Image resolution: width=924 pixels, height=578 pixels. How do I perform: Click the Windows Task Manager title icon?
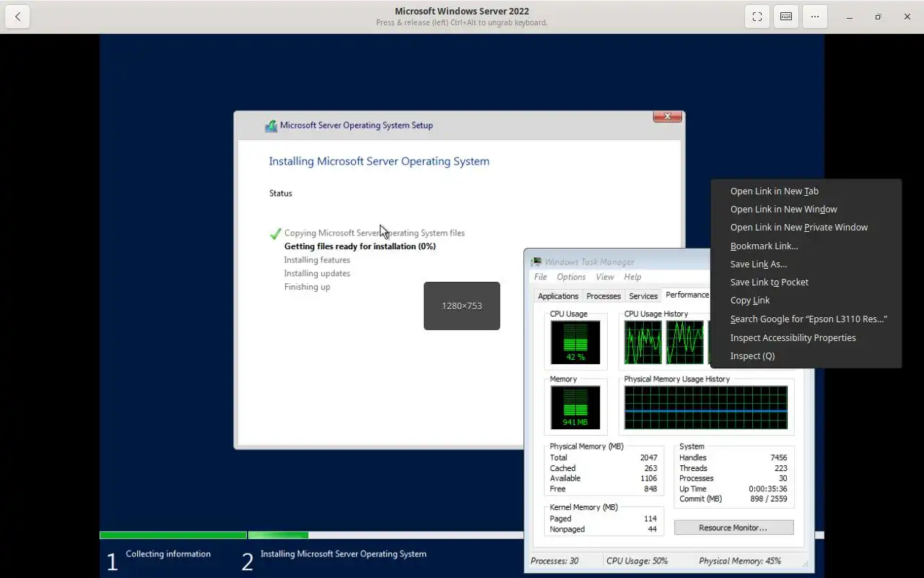click(x=536, y=262)
